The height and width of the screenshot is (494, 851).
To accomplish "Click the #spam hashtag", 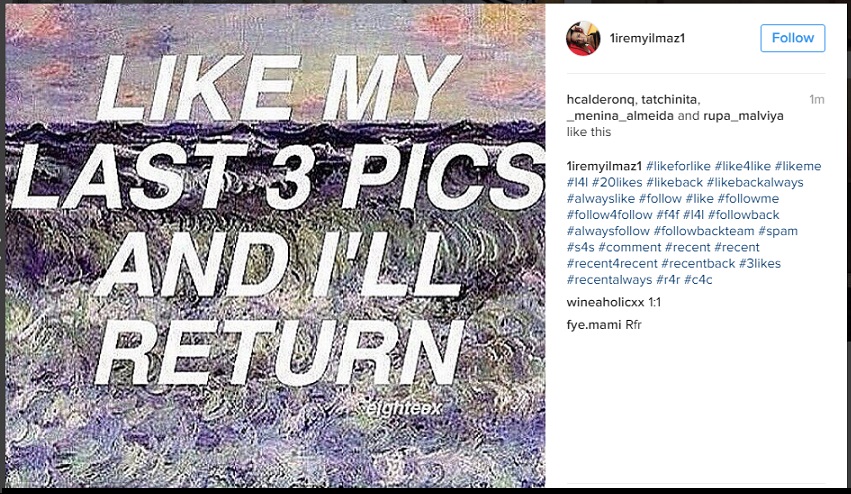I will 778,231.
